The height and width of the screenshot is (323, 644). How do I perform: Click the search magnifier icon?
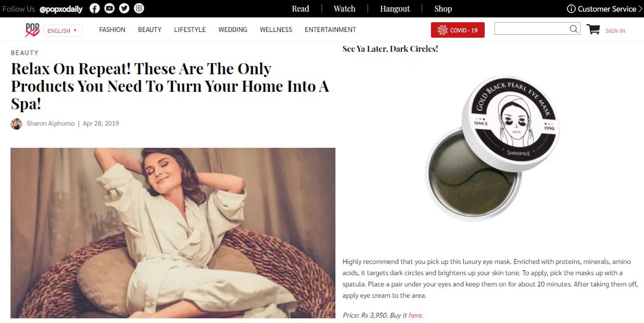point(574,29)
